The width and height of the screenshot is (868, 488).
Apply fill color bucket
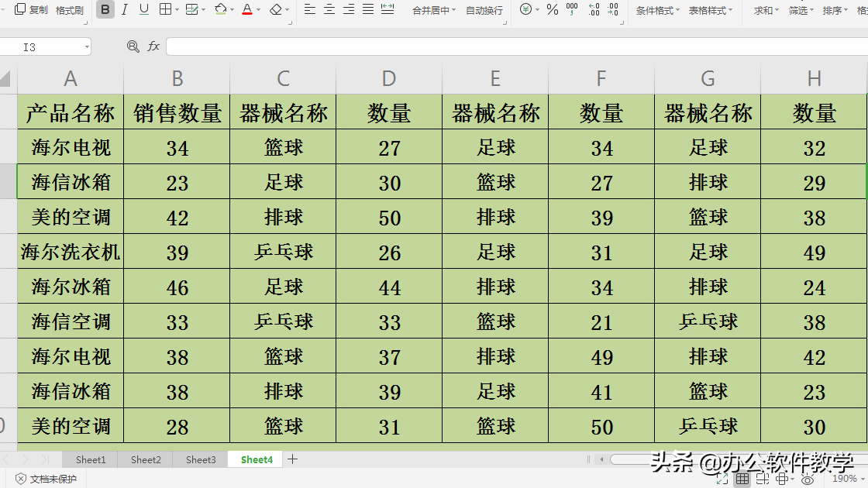coord(220,9)
